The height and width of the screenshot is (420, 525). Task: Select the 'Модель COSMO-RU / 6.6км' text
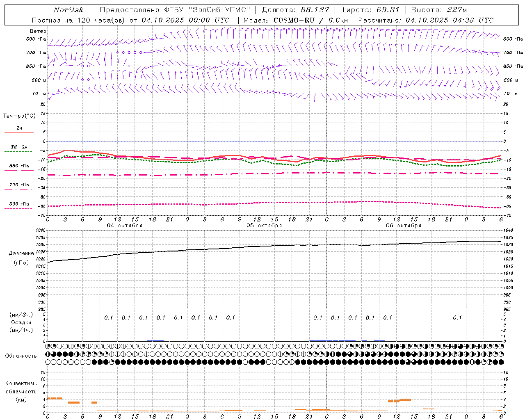(x=296, y=20)
